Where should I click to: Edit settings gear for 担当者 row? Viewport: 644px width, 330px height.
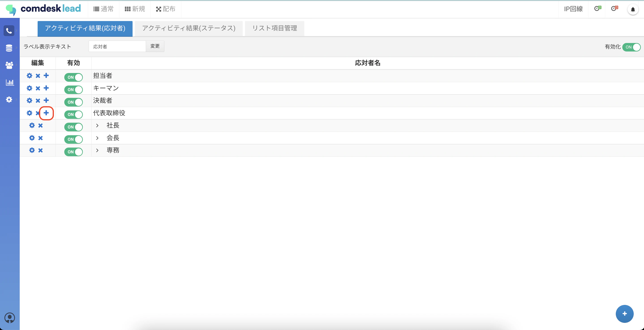pos(30,76)
